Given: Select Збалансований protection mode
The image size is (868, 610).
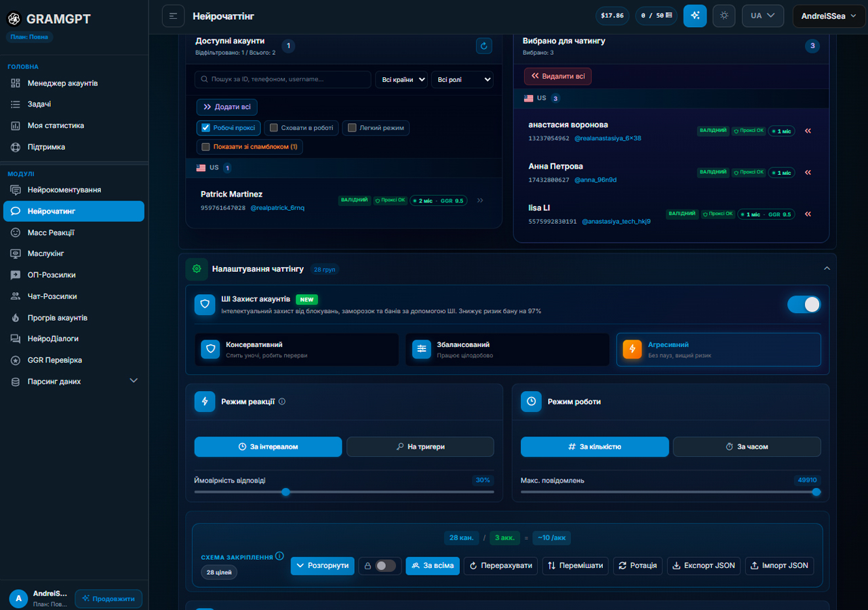Looking at the screenshot, I should click(x=507, y=349).
